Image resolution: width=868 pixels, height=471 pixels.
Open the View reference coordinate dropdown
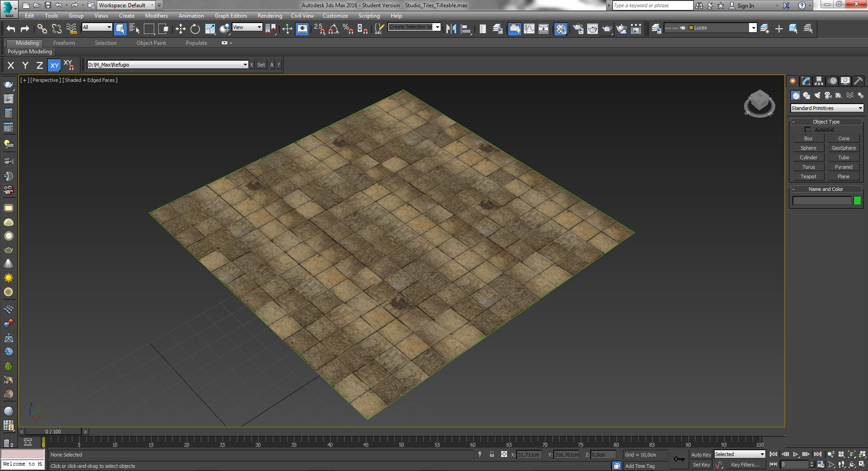tap(247, 27)
